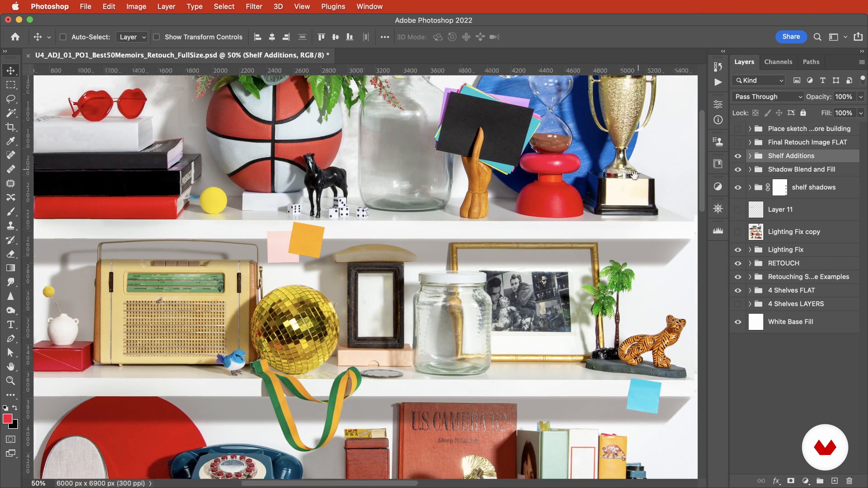Select the Eraser tool

[11, 254]
